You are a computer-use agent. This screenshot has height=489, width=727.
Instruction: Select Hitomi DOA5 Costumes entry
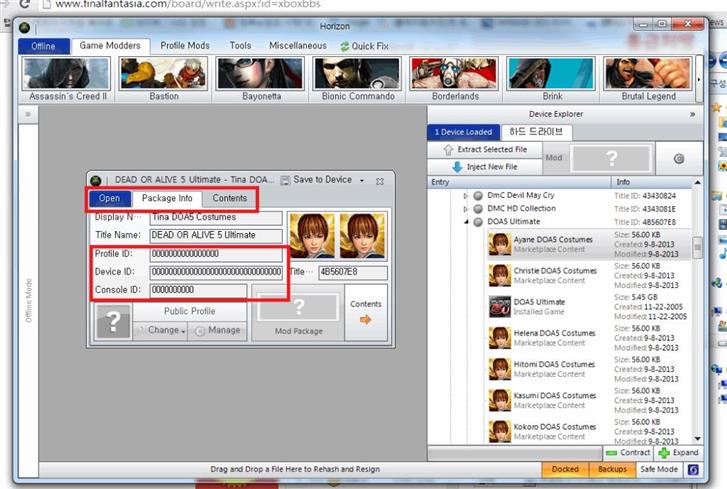[x=589, y=369]
